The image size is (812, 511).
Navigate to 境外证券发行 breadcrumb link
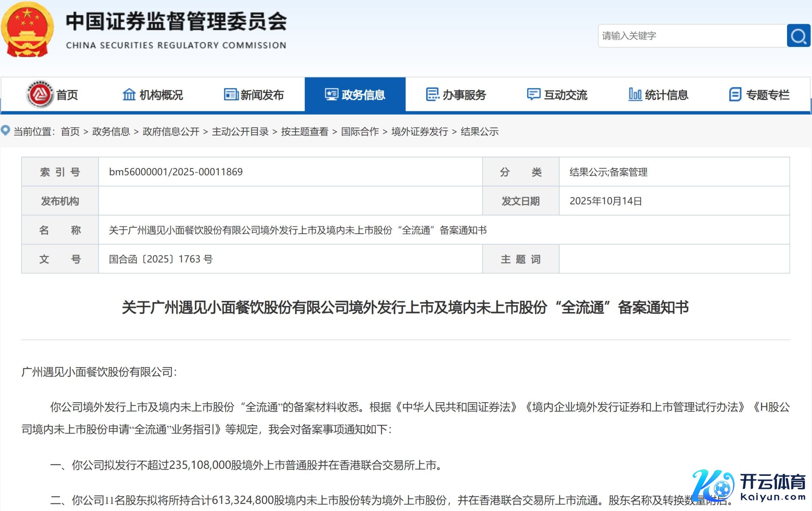click(419, 132)
